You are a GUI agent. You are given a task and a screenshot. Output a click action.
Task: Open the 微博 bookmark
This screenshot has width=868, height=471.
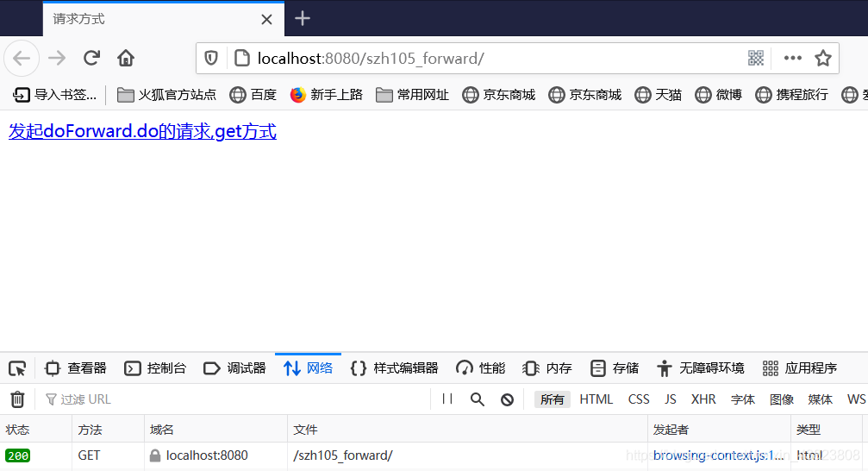[x=719, y=95]
